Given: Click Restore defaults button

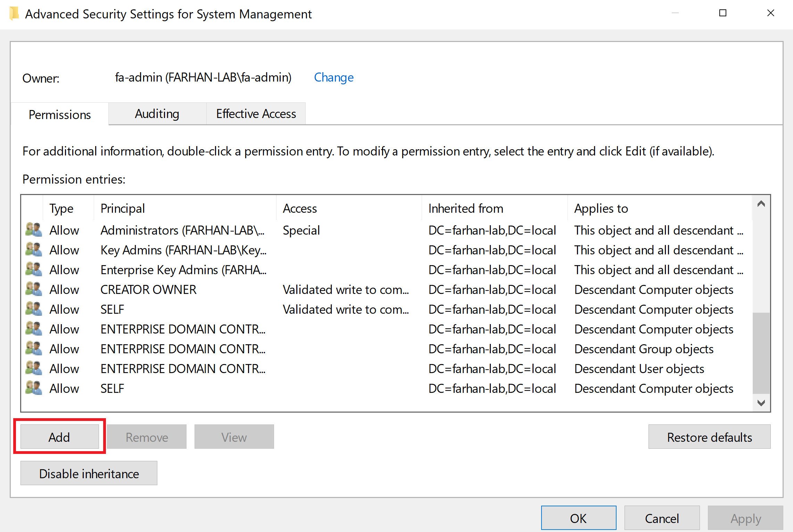Looking at the screenshot, I should [709, 437].
